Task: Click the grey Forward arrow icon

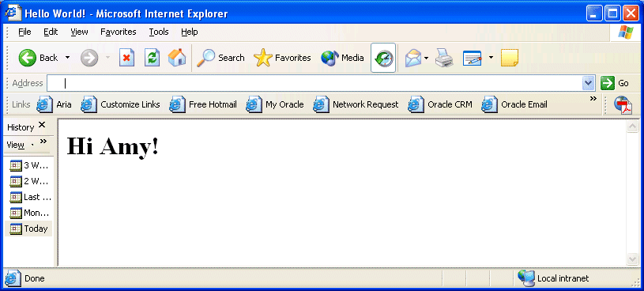Action: tap(89, 58)
